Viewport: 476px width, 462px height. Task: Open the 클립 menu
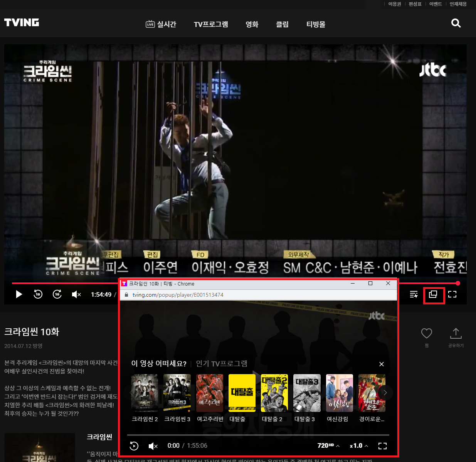282,24
